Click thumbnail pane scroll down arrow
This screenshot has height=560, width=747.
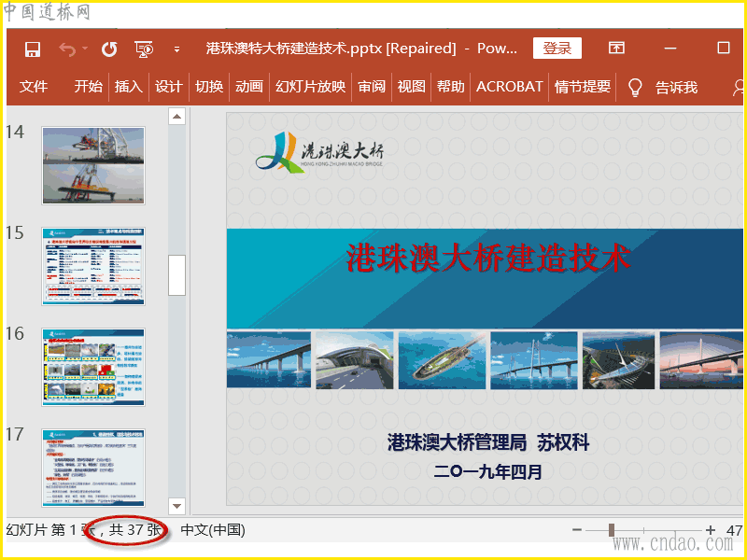point(176,506)
